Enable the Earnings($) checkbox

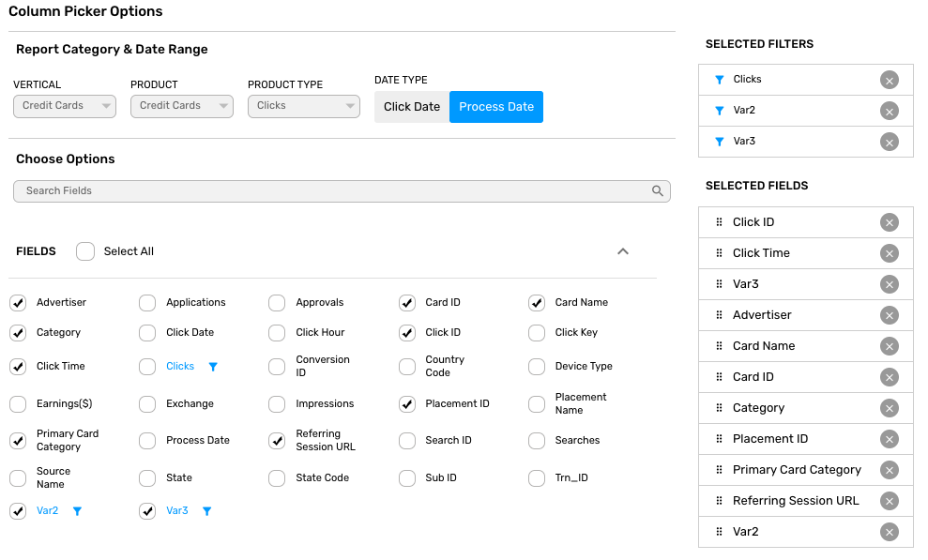coord(18,404)
